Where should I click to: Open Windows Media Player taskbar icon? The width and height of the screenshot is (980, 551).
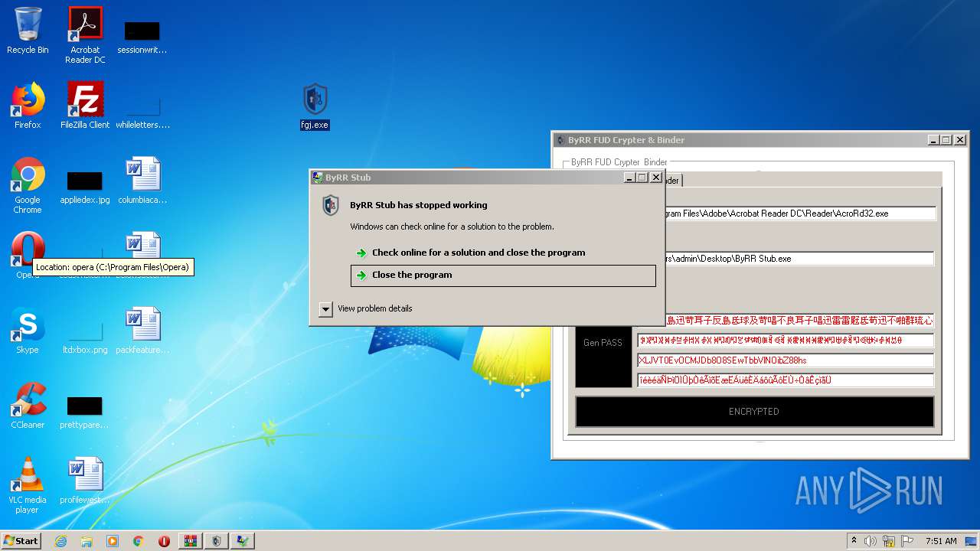coord(113,541)
